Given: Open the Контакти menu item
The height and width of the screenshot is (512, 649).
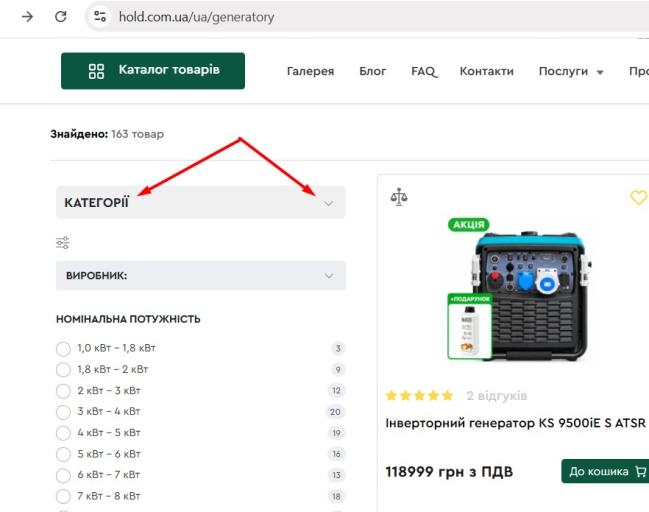Looking at the screenshot, I should click(486, 71).
